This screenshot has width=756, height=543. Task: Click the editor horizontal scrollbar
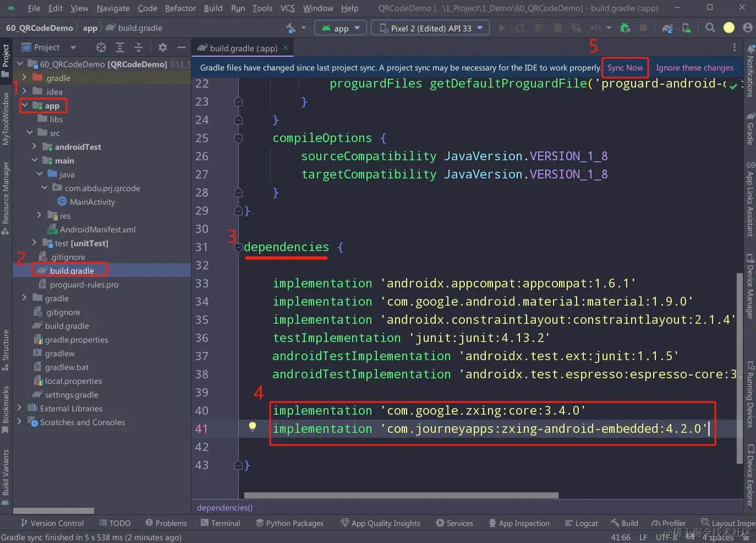(401, 495)
